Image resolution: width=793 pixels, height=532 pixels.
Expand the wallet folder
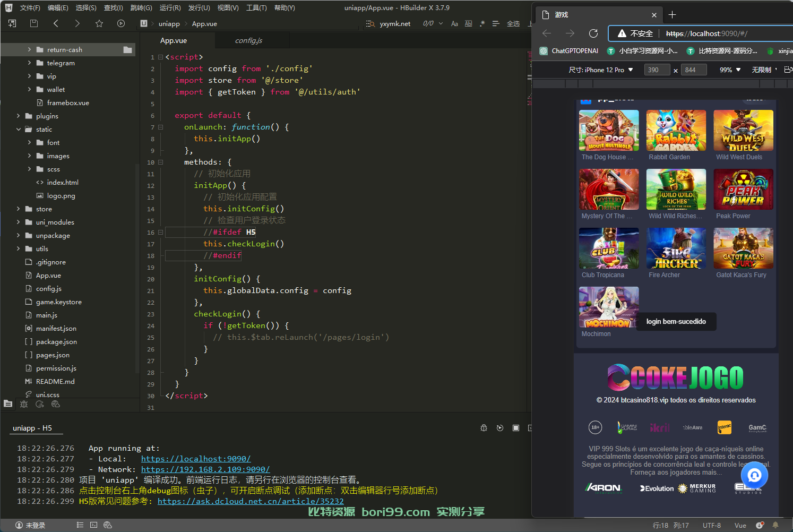pos(29,89)
